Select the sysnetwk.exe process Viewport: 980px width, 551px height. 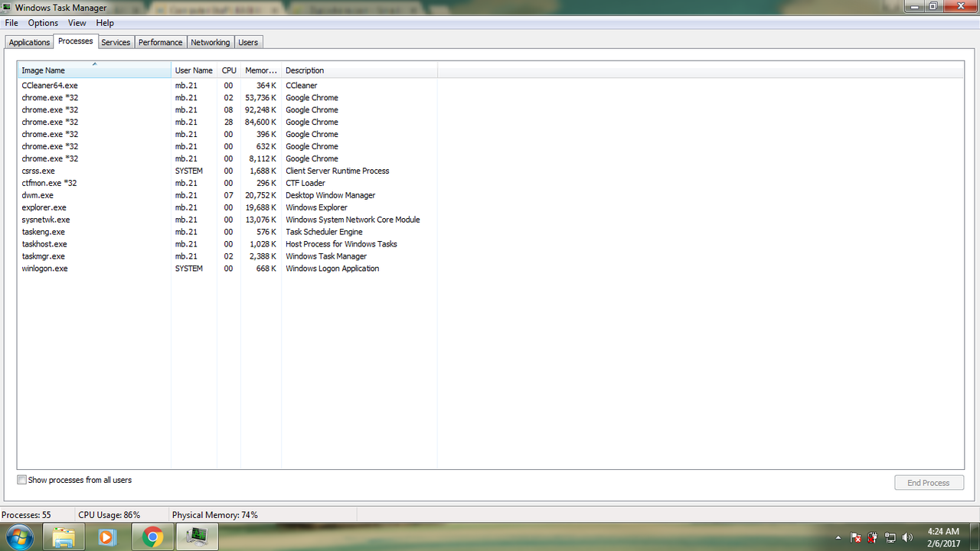(227, 220)
